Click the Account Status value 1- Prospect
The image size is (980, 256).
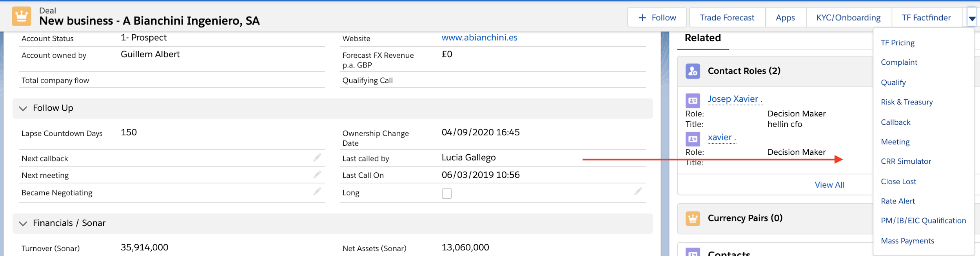[143, 38]
